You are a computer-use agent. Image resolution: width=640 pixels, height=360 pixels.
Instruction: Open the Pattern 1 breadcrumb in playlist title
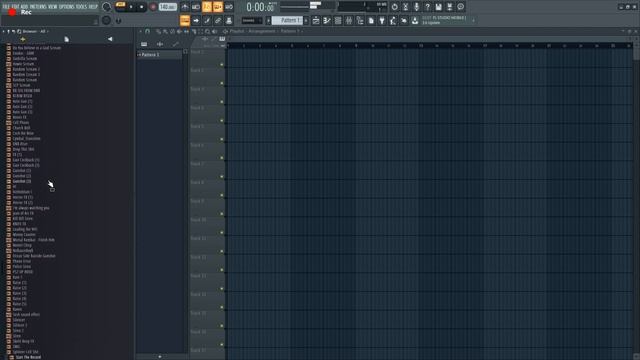[x=290, y=31]
